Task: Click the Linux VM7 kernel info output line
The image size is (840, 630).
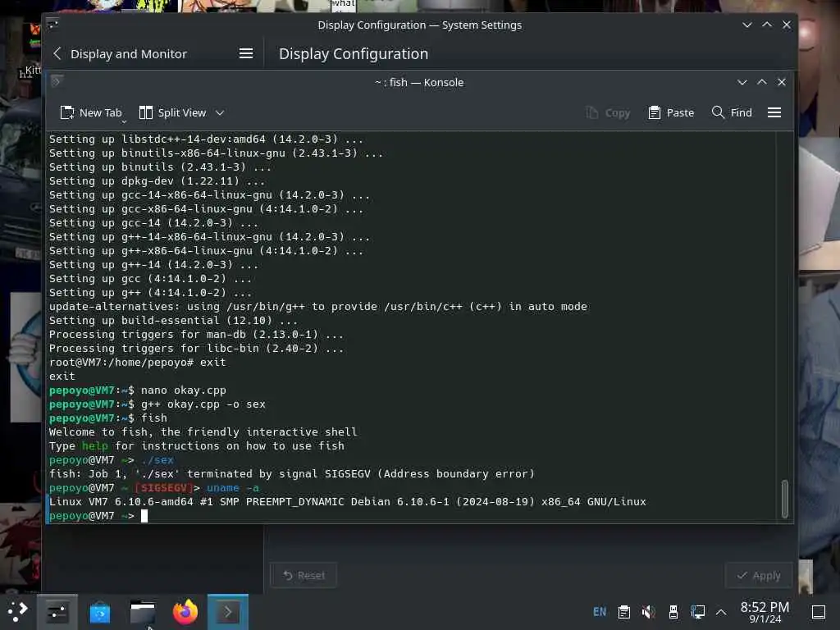Action: pyautogui.click(x=348, y=502)
